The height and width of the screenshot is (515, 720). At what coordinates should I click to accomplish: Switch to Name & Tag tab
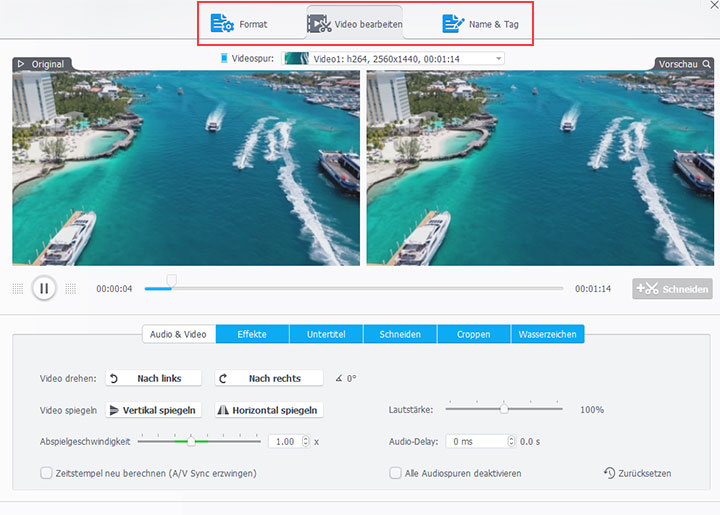481,24
